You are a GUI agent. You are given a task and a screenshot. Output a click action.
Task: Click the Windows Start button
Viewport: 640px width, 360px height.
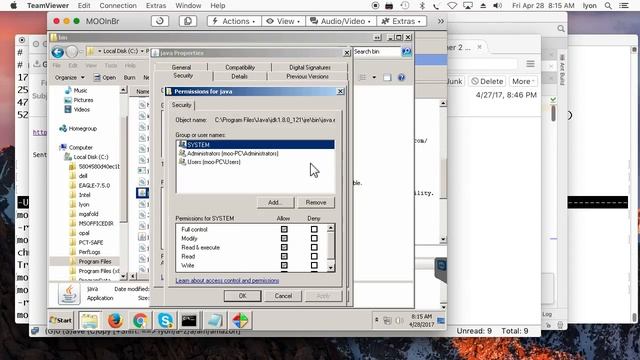[61, 320]
